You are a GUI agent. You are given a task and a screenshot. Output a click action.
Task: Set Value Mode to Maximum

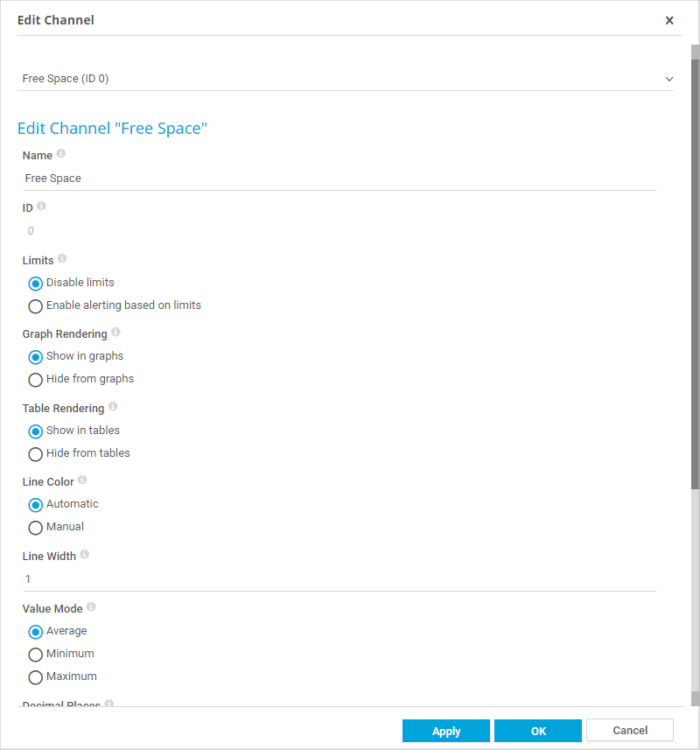click(x=36, y=677)
